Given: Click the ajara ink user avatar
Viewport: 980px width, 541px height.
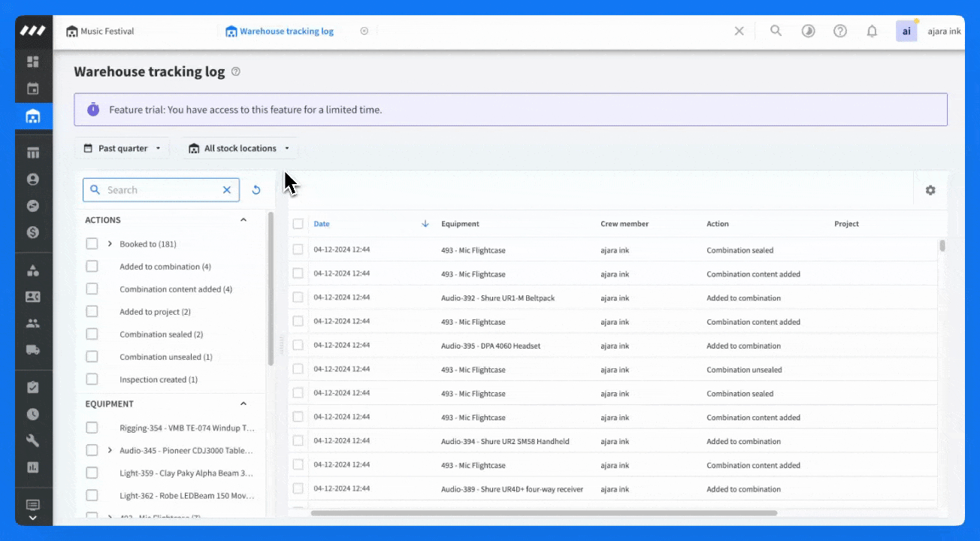Looking at the screenshot, I should (906, 31).
